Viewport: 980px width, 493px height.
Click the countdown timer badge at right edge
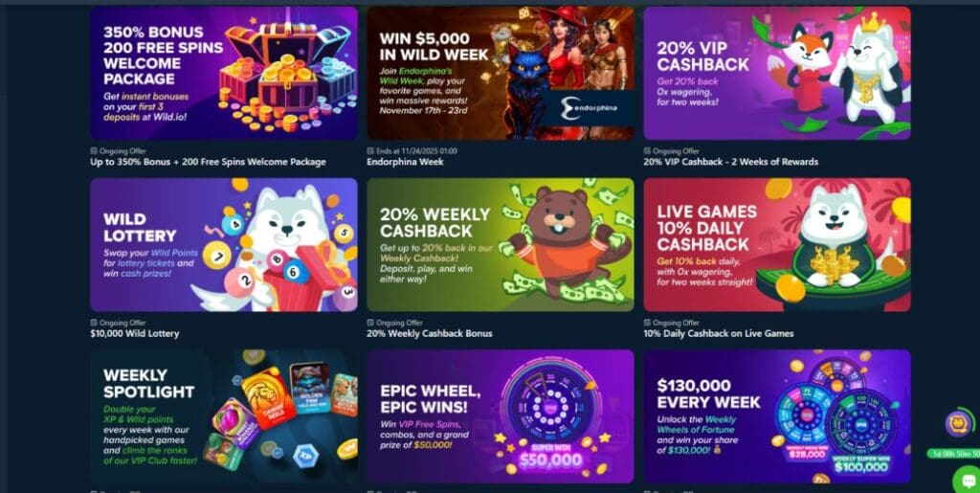point(954,454)
